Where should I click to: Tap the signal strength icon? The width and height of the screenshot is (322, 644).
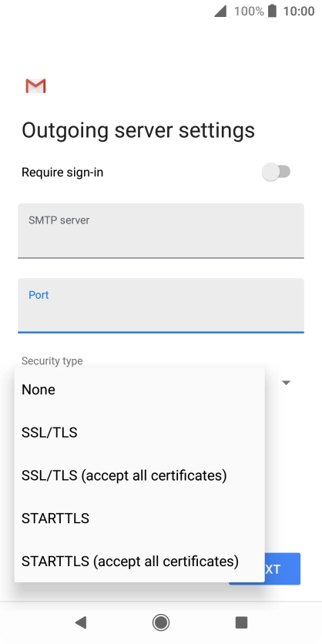[x=220, y=12]
